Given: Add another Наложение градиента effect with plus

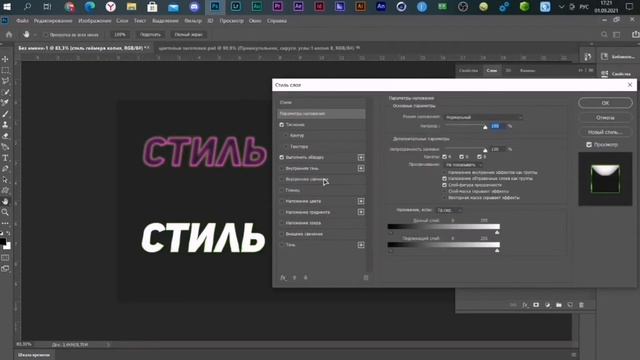Looking at the screenshot, I should (361, 212).
